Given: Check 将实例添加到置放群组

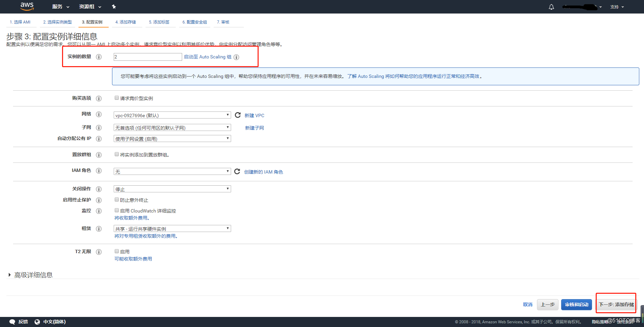Looking at the screenshot, I should click(x=117, y=154).
